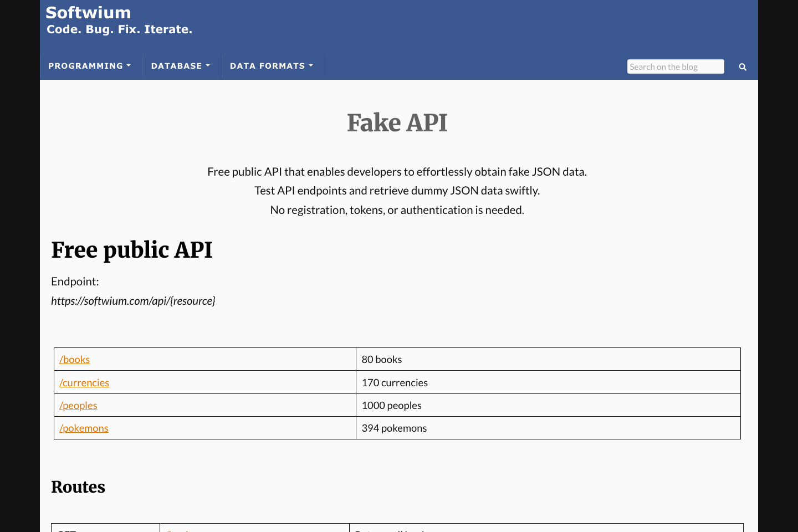798x532 pixels.
Task: Expand the DATABASE dropdown caret
Action: coord(208,65)
